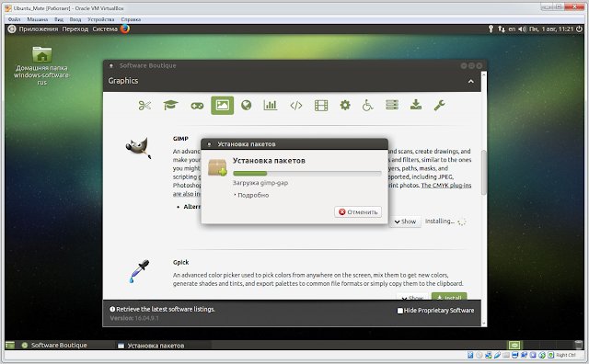
Task: Open the Система menu
Action: pos(105,28)
